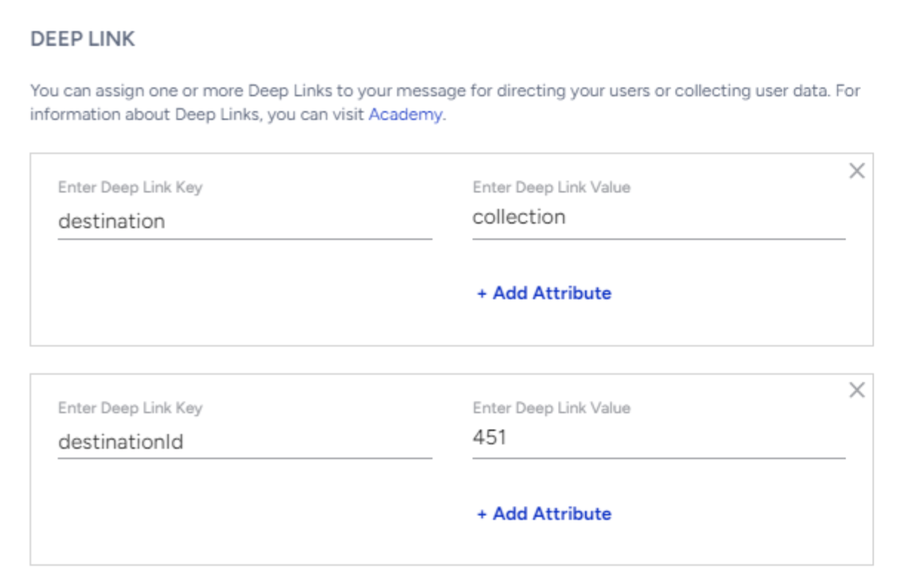Focus the value field containing '451'
The image size is (898, 588).
(x=658, y=438)
